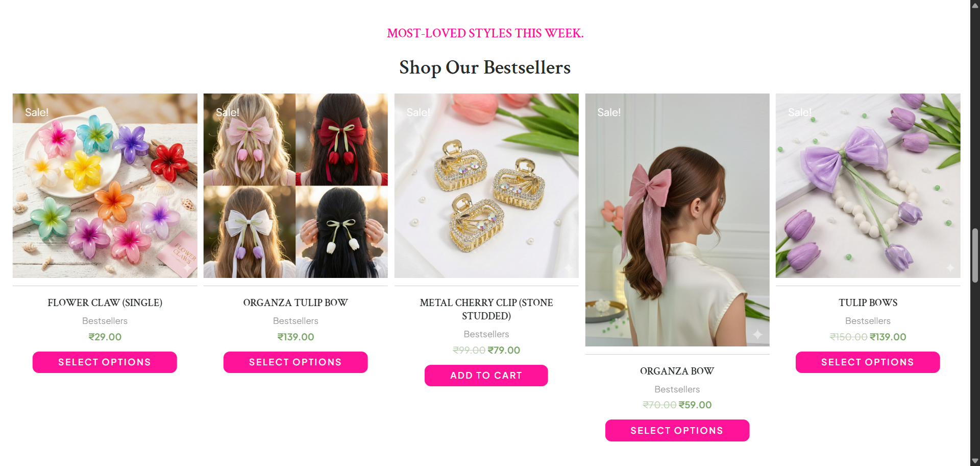Click the vertical page scrollbar thumb
This screenshot has width=980, height=466.
[x=975, y=255]
